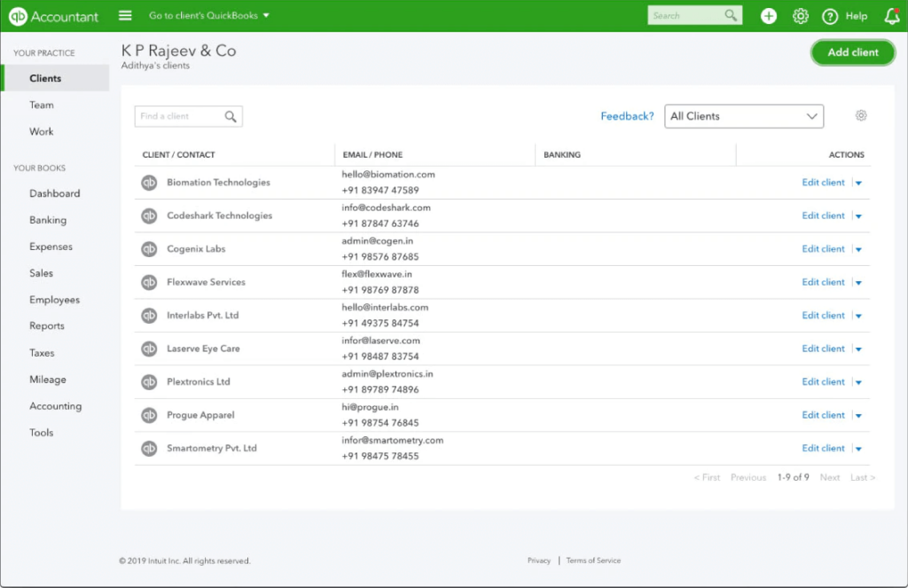The image size is (908, 588).
Task: Click the find-client magnifier icon
Action: [x=231, y=116]
